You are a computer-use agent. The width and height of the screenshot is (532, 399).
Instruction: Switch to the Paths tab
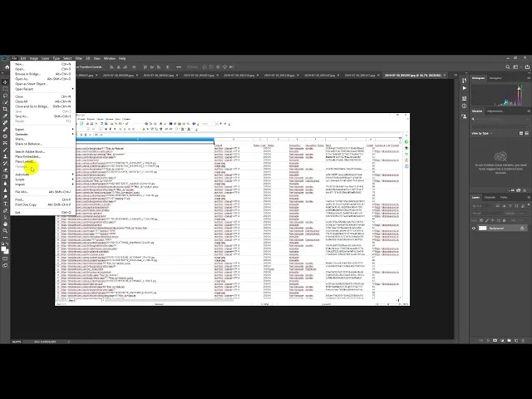point(504,197)
